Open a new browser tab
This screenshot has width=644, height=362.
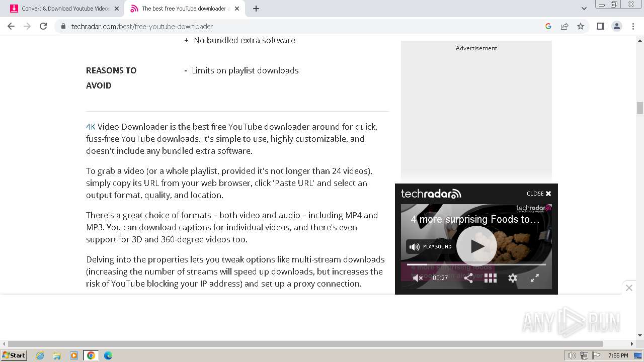point(256,9)
